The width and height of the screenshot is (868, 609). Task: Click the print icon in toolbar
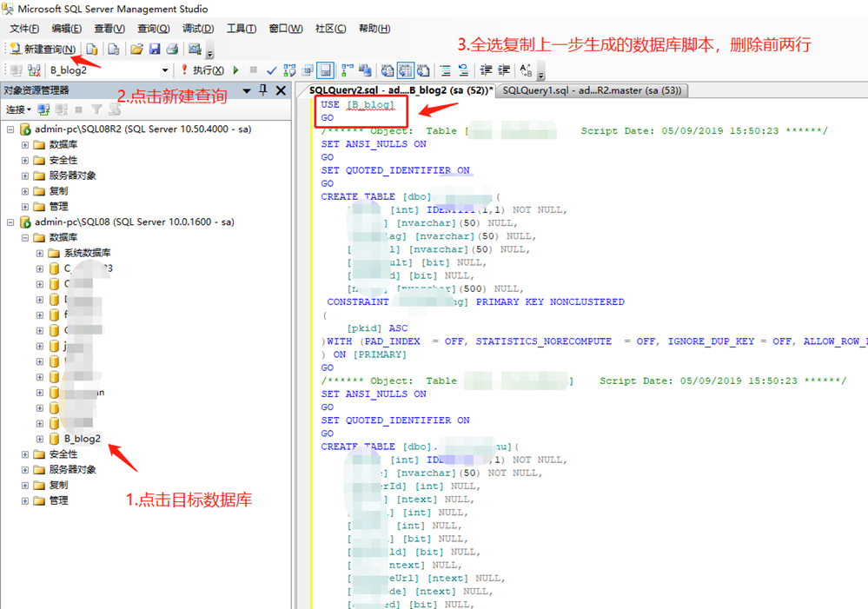coord(172,49)
